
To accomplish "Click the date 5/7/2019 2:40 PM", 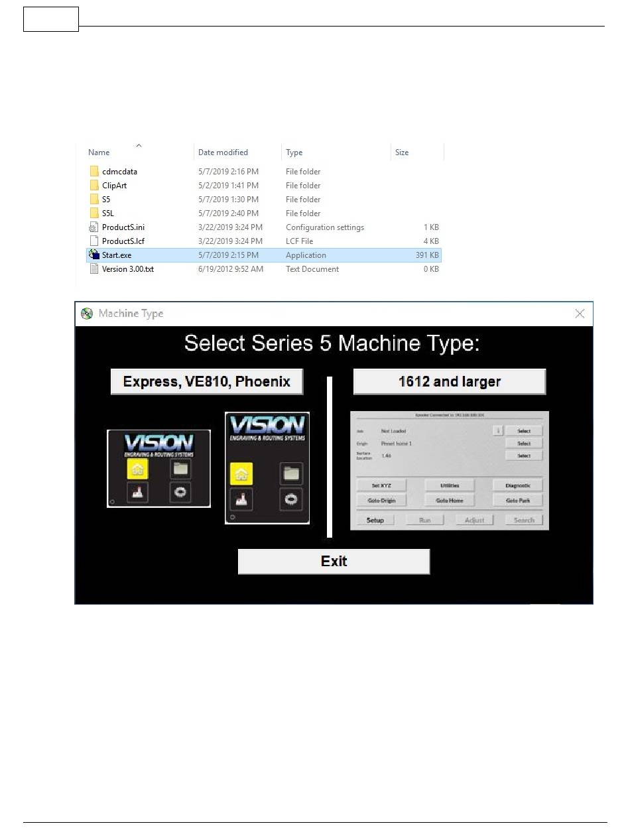I will [x=228, y=213].
